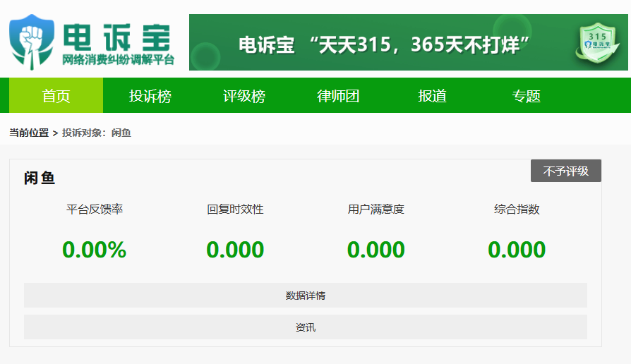The image size is (631, 364).
Task: Click the 闲鱼 company heading
Action: pyautogui.click(x=40, y=178)
